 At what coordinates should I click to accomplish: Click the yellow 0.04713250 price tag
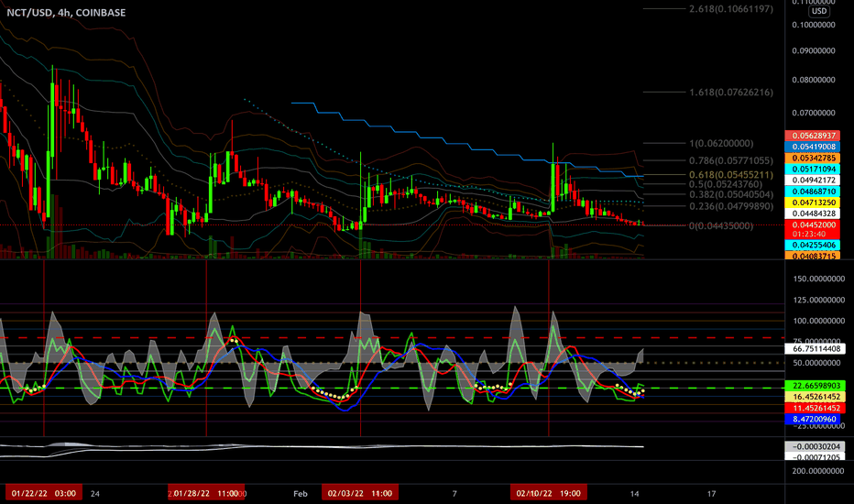point(812,203)
